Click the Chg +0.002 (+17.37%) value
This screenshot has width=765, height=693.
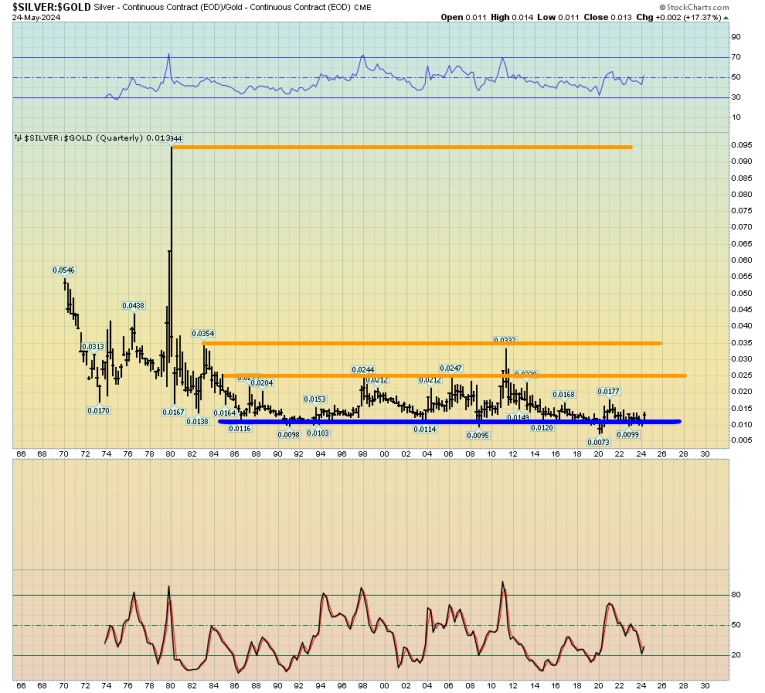[x=708, y=16]
